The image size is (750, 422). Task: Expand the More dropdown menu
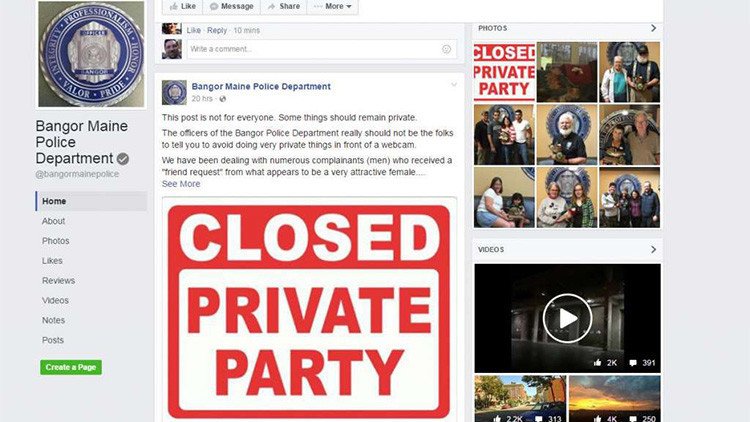coord(332,7)
